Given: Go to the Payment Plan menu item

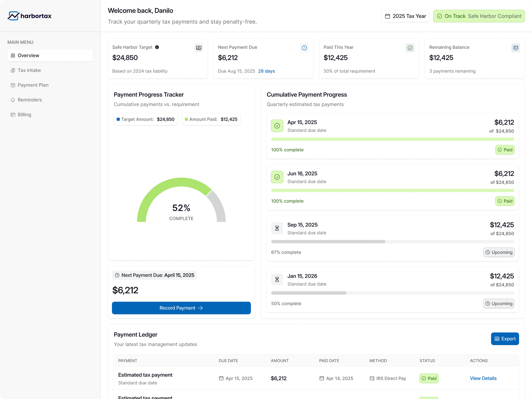Looking at the screenshot, I should [x=33, y=85].
